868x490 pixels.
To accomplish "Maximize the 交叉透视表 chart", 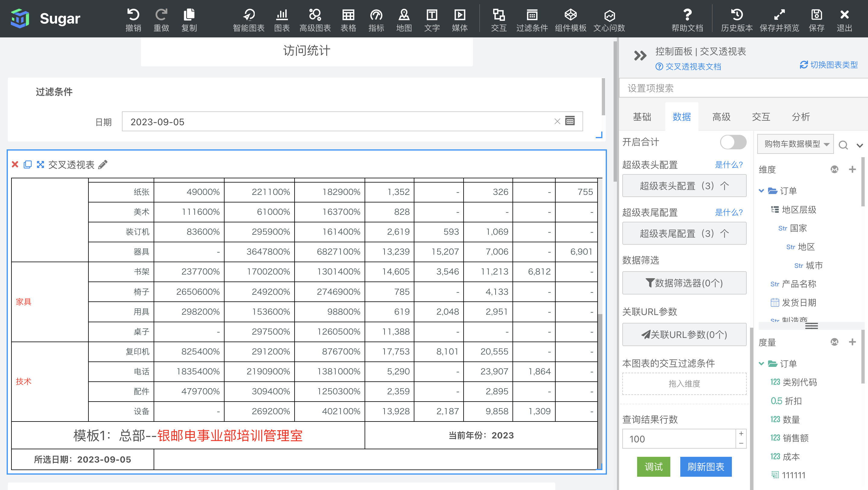I will point(40,164).
